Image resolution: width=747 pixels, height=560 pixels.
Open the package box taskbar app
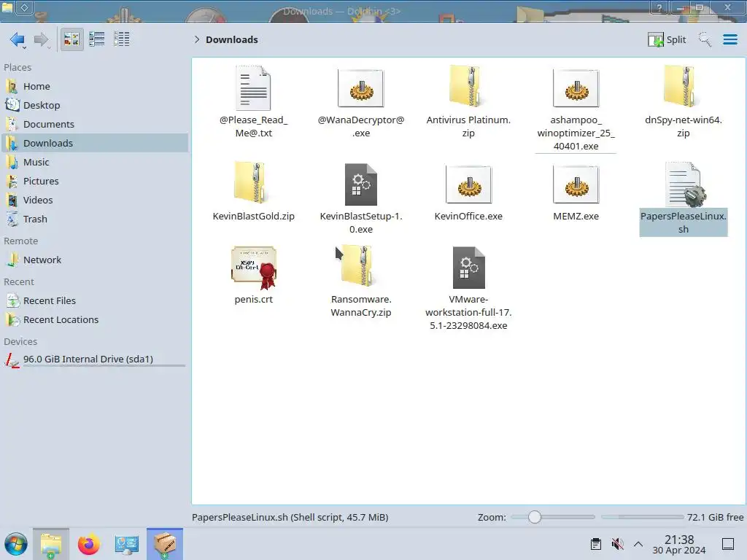click(165, 544)
